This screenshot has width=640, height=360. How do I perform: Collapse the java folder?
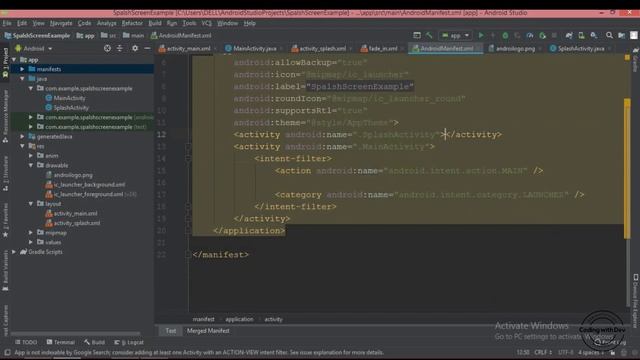22,79
